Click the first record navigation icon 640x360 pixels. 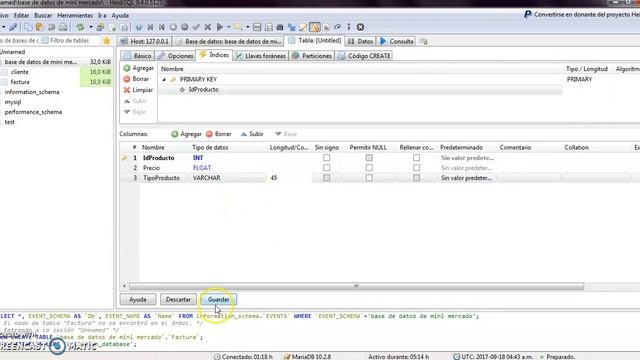(x=150, y=27)
